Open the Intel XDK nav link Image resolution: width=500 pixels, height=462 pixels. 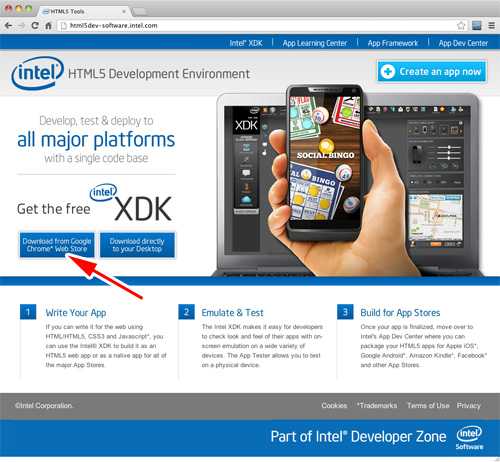[x=246, y=43]
